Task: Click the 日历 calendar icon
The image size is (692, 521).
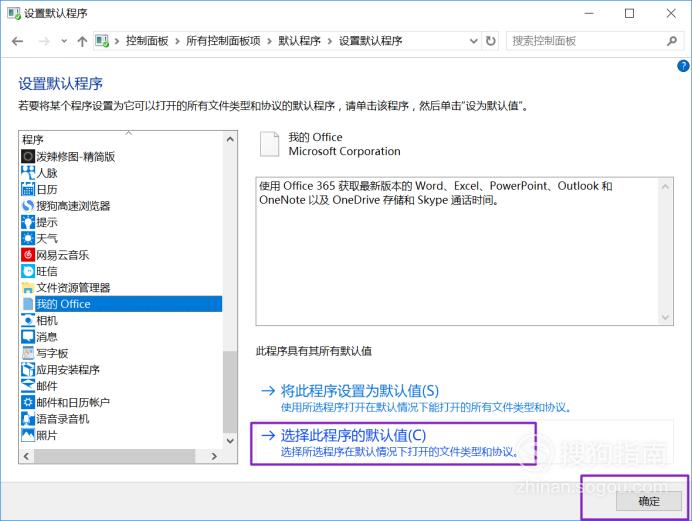Action: point(28,189)
